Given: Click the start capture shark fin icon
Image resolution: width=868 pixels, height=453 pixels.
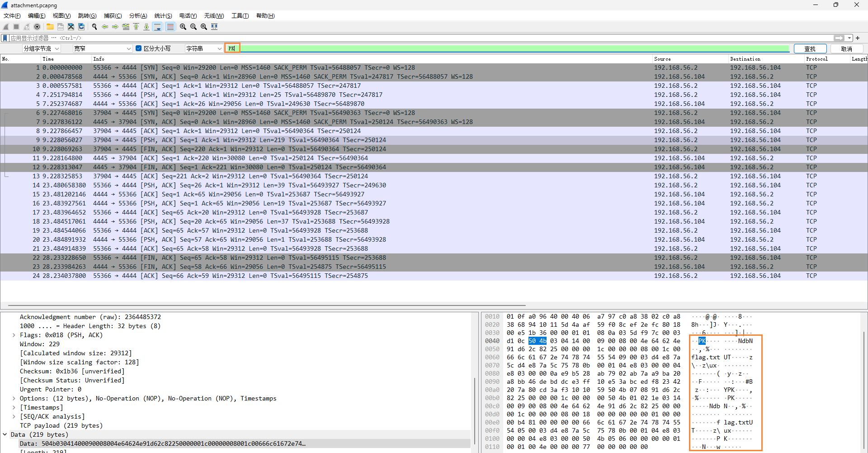Looking at the screenshot, I should [6, 27].
